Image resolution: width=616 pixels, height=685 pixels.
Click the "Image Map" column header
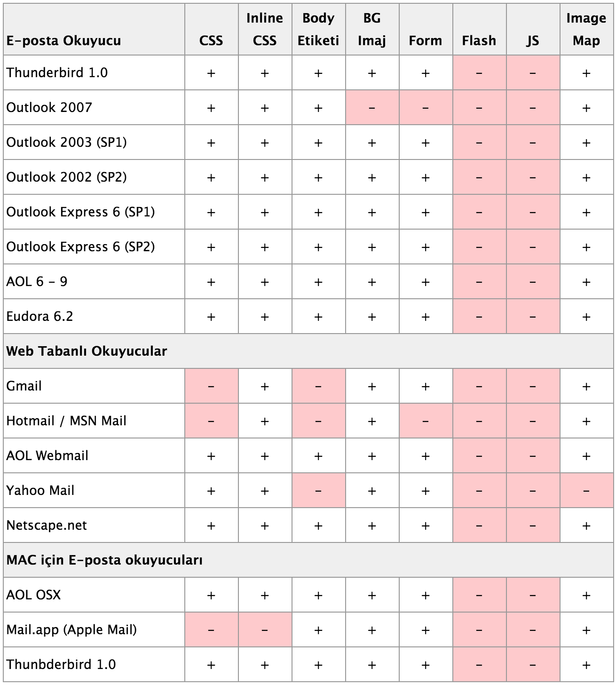[x=586, y=29]
